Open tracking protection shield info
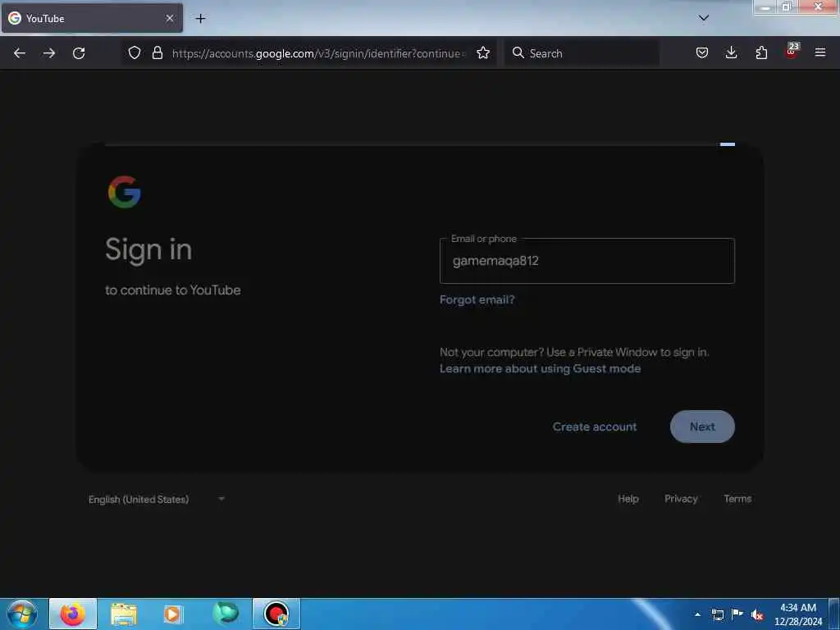This screenshot has height=630, width=840. (135, 52)
